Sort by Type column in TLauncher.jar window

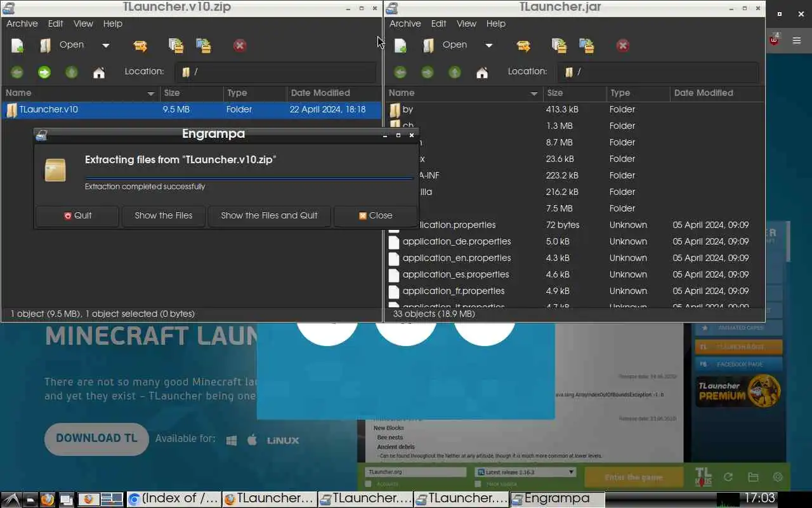(x=638, y=93)
